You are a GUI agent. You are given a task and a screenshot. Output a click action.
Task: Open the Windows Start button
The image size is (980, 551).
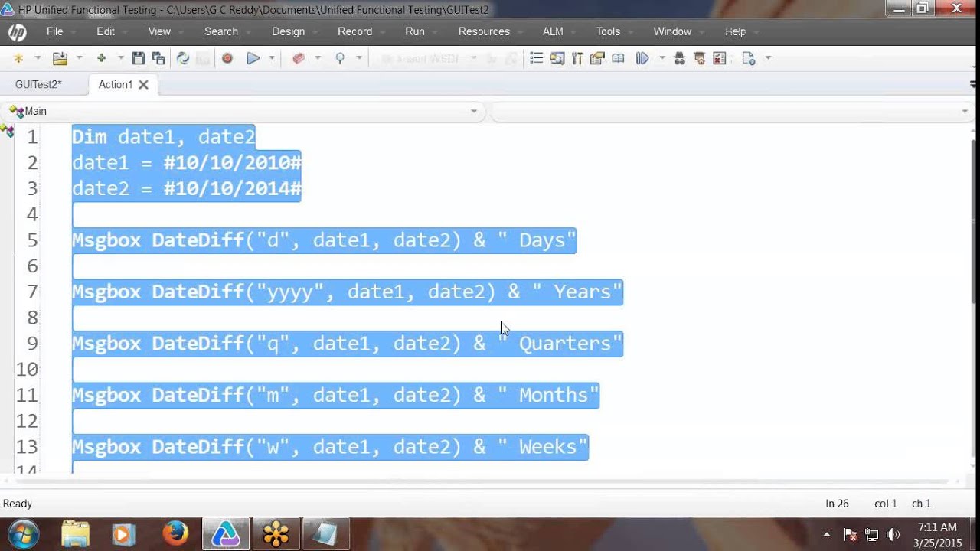[x=24, y=533]
